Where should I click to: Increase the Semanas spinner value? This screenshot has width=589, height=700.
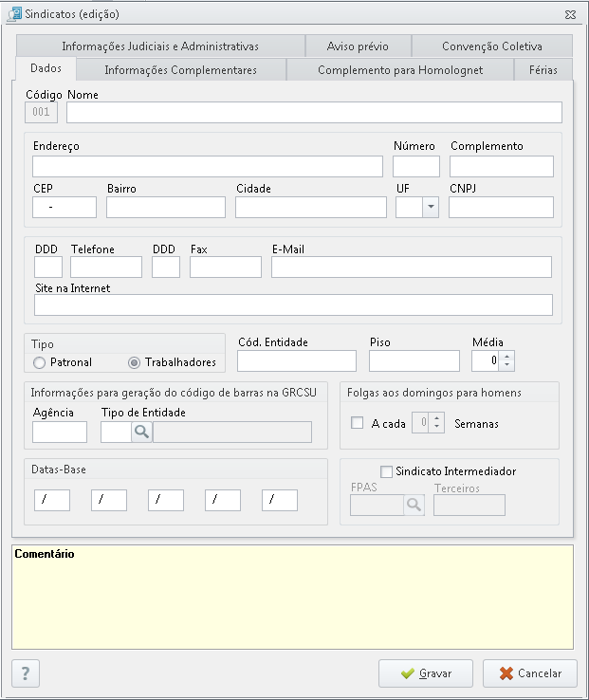click(436, 418)
